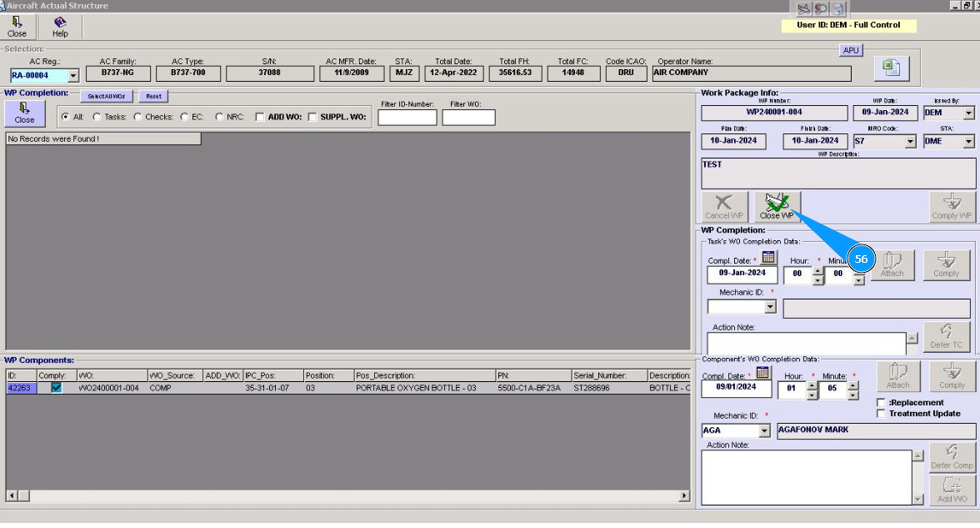Tick the Treatment Update checkbox
Image resolution: width=980 pixels, height=528 pixels.
pos(882,414)
